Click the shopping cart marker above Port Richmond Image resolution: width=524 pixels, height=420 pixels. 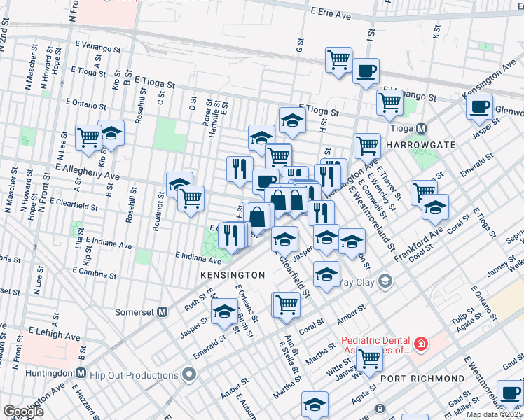coord(369,359)
